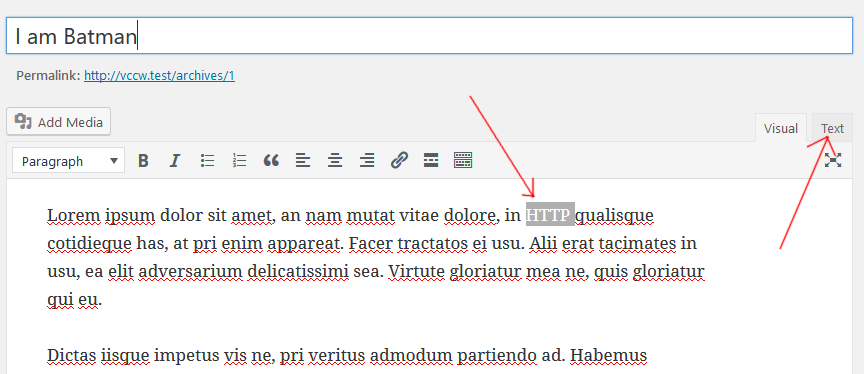864x374 pixels.
Task: Toggle bold formatting in the toolbar
Action: 143,161
